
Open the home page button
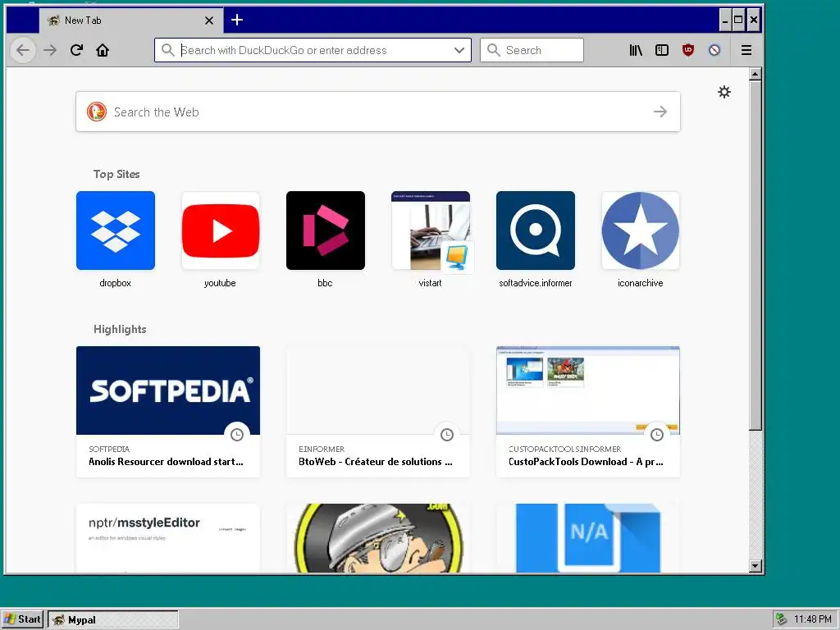(x=103, y=50)
